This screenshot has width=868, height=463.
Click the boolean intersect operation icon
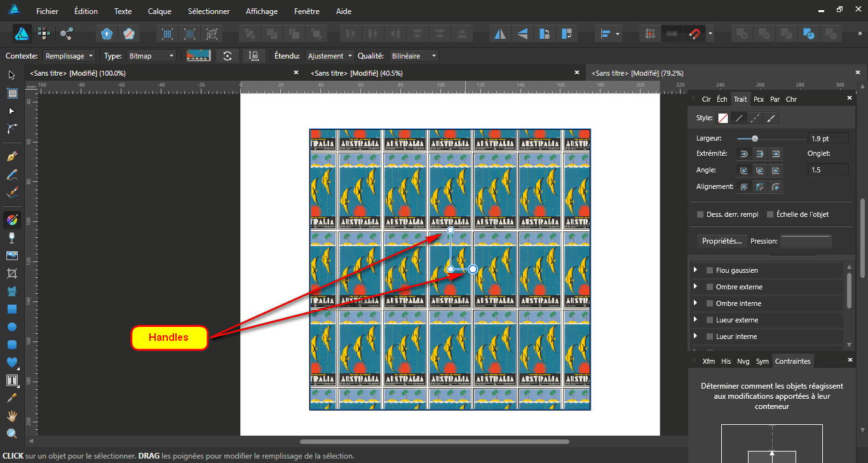click(786, 34)
